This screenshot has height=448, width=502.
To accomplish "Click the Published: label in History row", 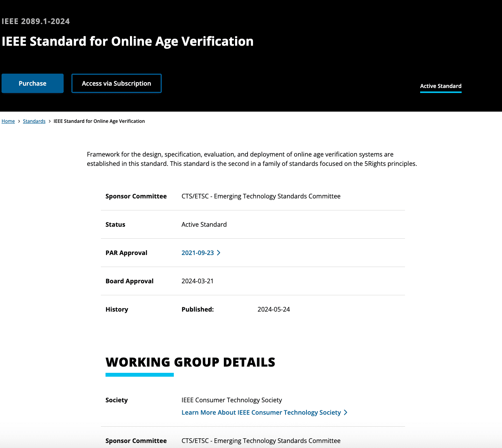I will click(x=197, y=309).
